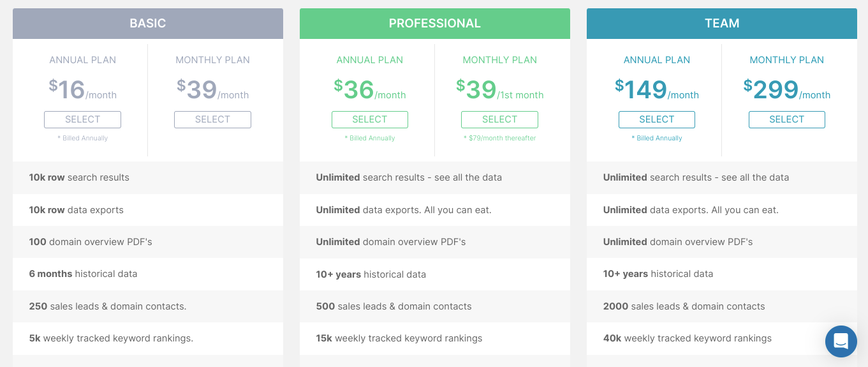Click the BASIC plan header
Image resolution: width=868 pixels, height=367 pixels.
(148, 24)
